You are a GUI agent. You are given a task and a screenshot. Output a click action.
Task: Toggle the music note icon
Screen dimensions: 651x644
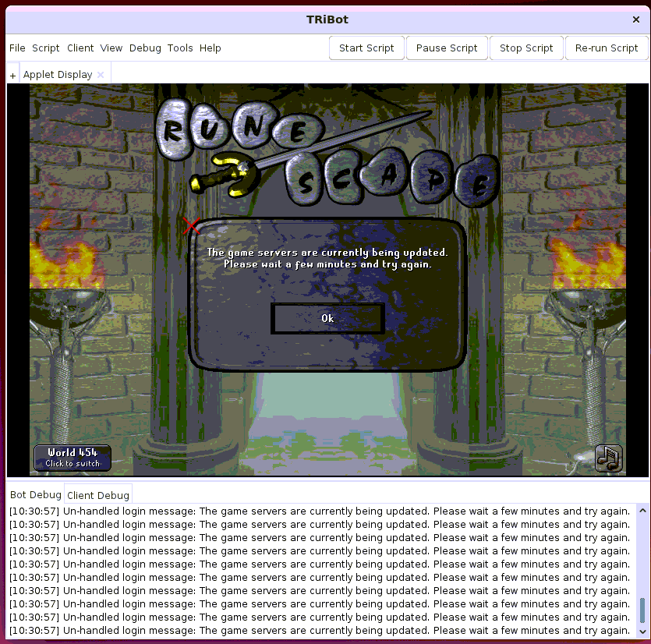[609, 458]
